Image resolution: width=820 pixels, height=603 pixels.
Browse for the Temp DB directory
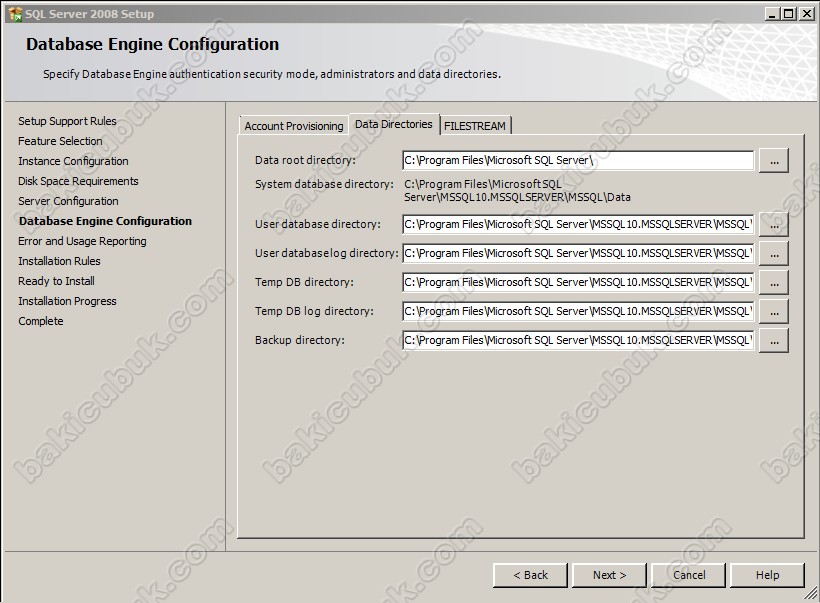pyautogui.click(x=774, y=282)
